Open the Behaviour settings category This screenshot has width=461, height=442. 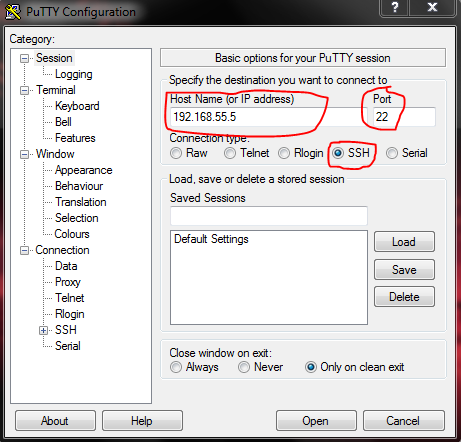pos(79,186)
